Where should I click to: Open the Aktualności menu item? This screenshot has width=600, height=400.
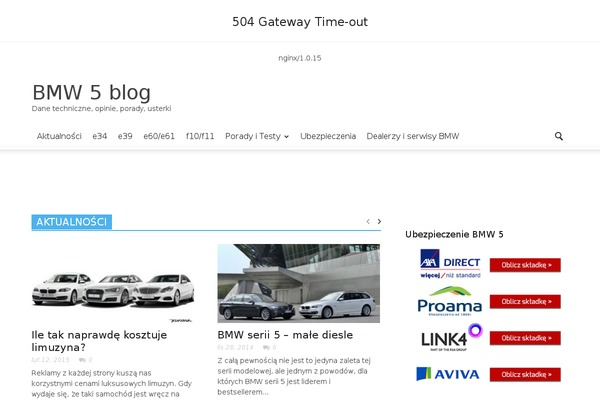(59, 136)
